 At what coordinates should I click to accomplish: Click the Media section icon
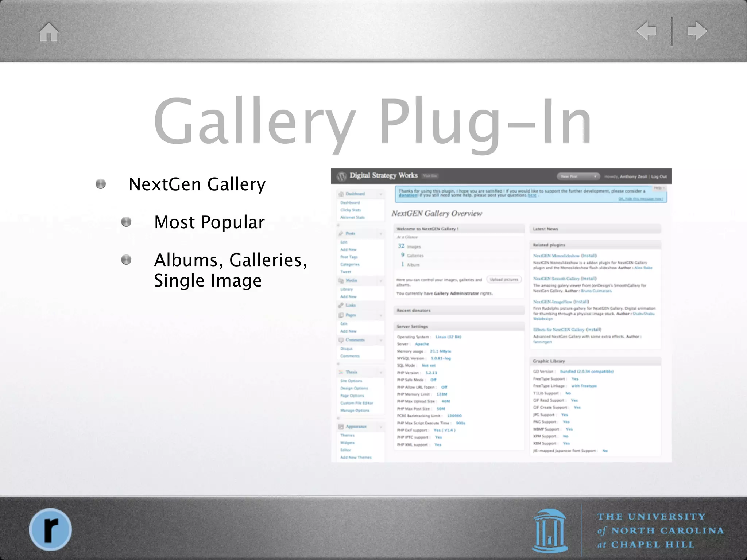click(341, 280)
